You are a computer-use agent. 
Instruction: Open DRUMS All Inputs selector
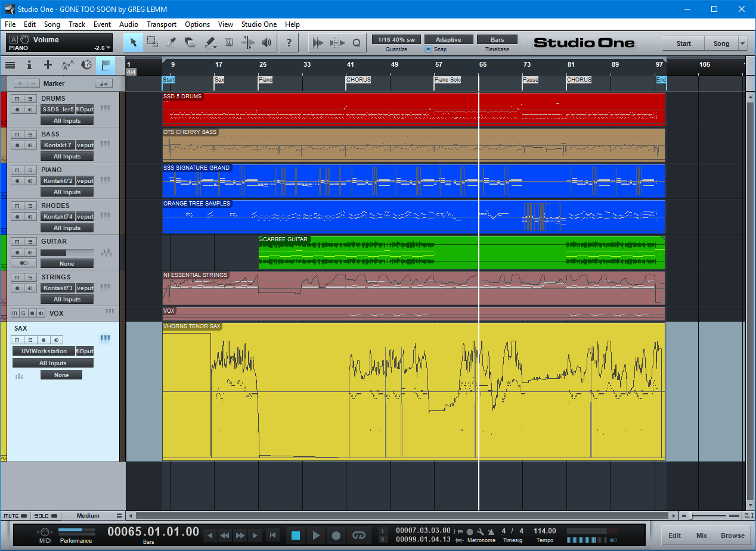[67, 121]
